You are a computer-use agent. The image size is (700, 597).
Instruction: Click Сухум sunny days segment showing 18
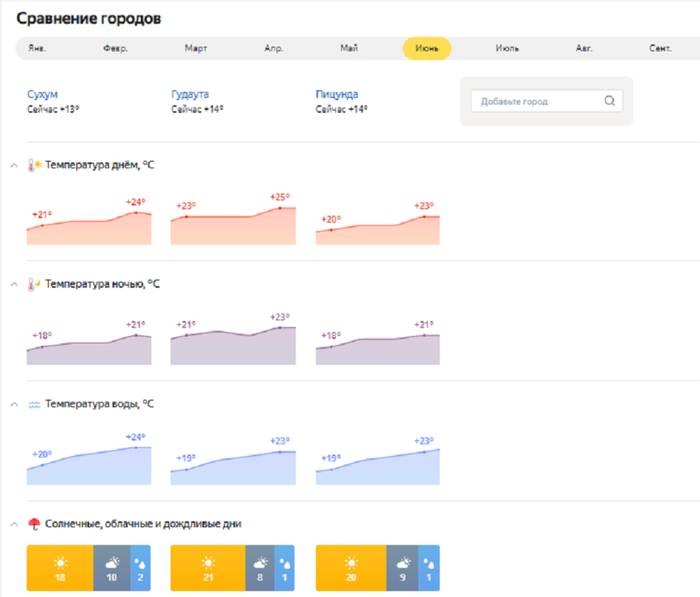coord(60,568)
